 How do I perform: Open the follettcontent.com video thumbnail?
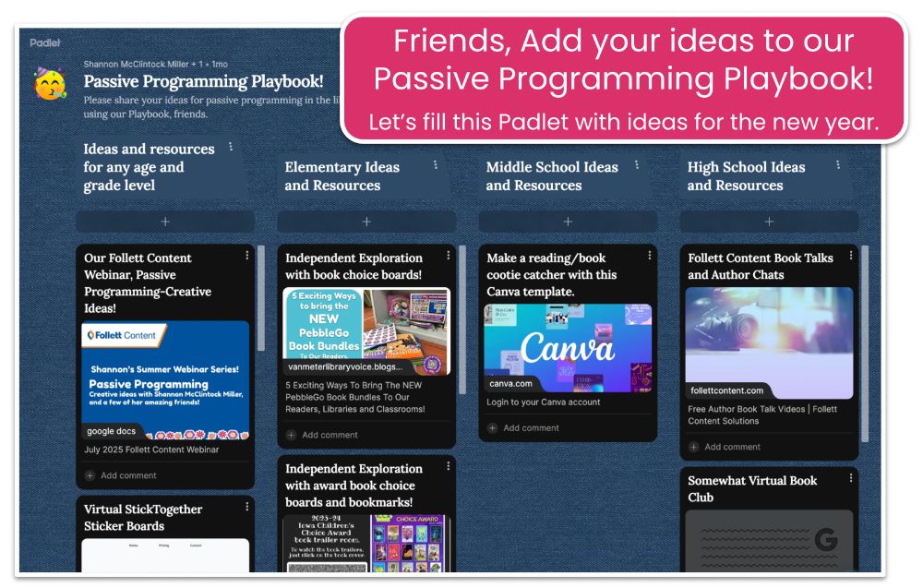click(770, 343)
